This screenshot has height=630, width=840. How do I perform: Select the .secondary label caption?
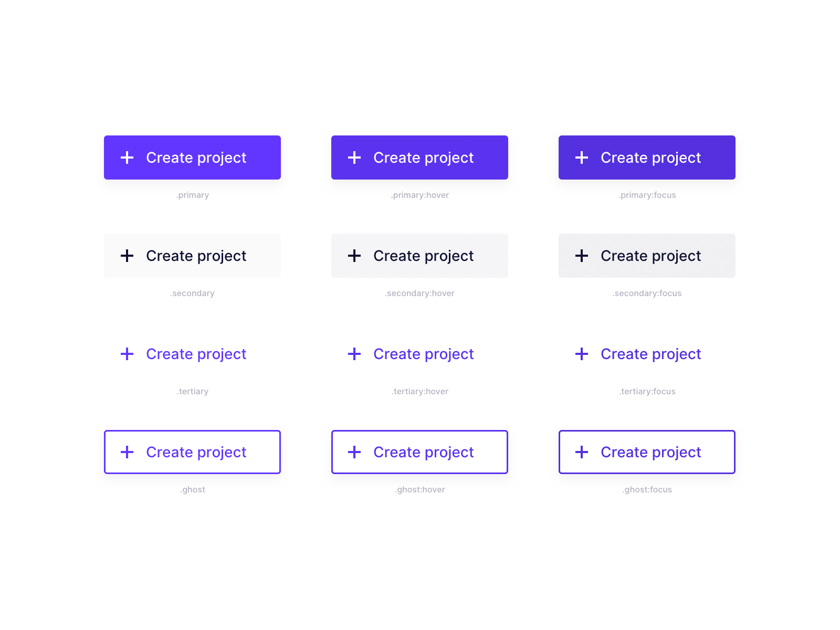point(192,293)
